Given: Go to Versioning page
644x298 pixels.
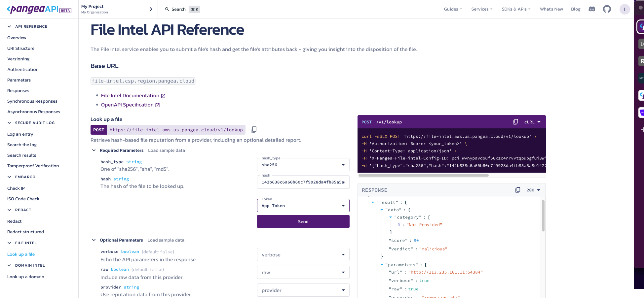Looking at the screenshot, I should click(18, 59).
